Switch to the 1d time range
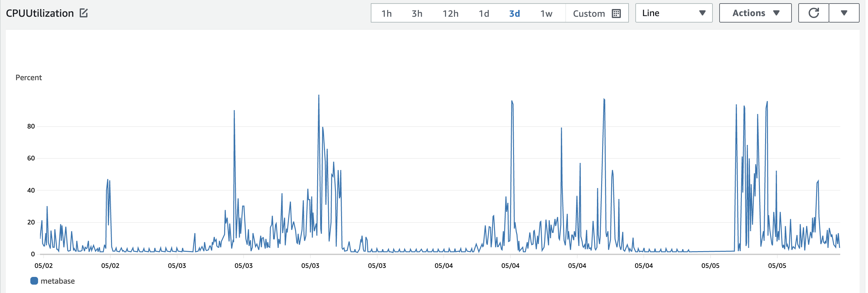 tap(484, 14)
